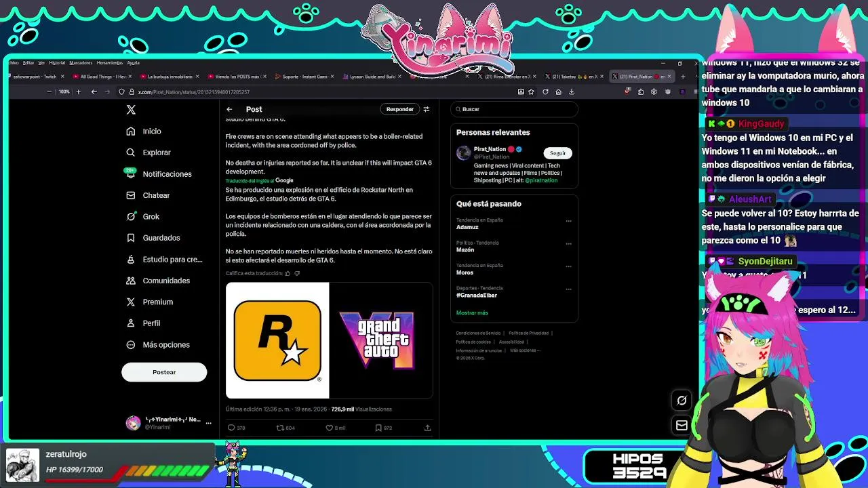Open Estudio para creadores
The image size is (868, 488).
click(x=164, y=260)
